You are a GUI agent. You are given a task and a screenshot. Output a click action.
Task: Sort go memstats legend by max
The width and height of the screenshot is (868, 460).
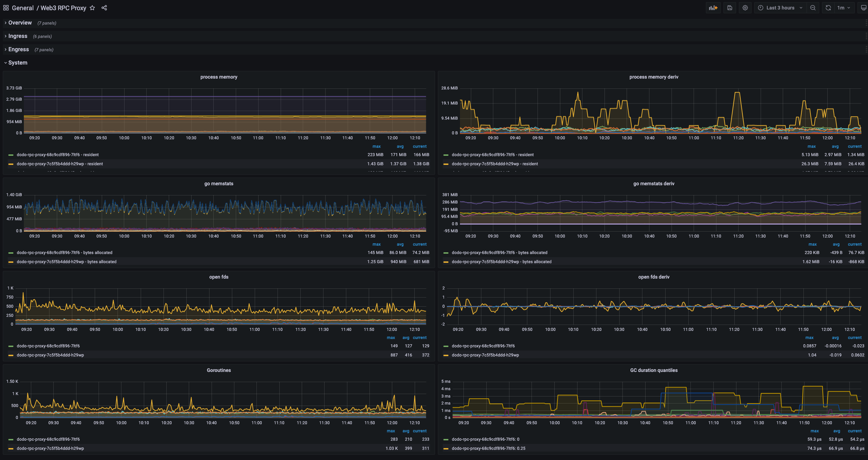point(376,244)
